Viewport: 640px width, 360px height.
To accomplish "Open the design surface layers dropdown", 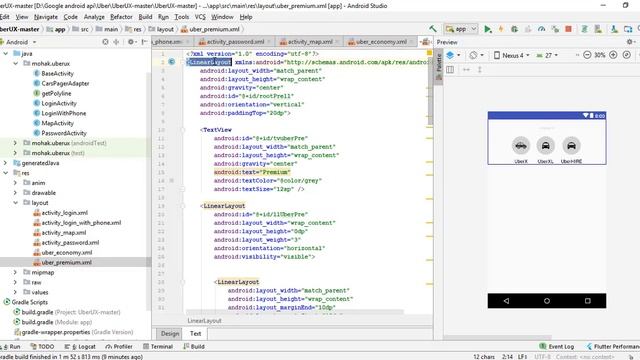I will click(x=453, y=55).
